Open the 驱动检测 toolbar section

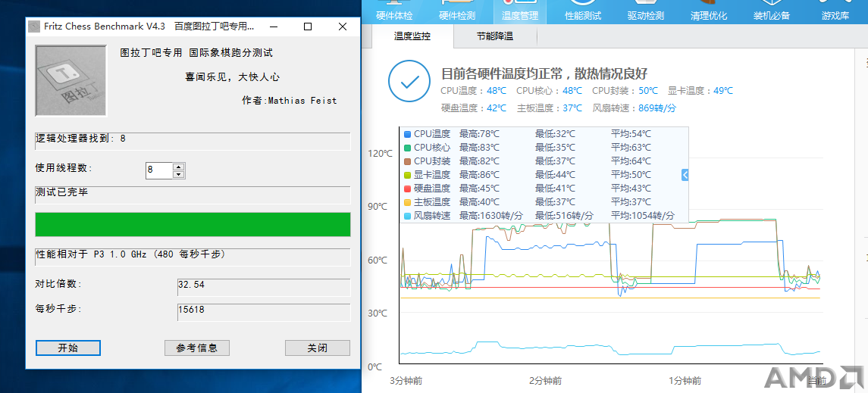[x=645, y=11]
